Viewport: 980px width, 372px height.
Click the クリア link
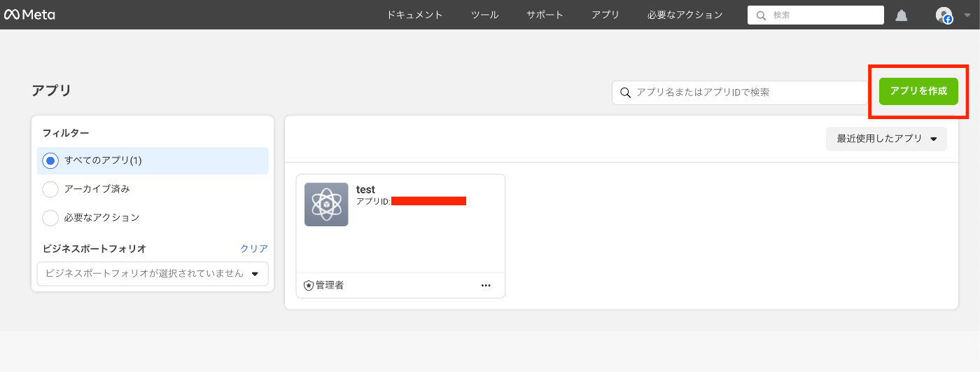(254, 249)
